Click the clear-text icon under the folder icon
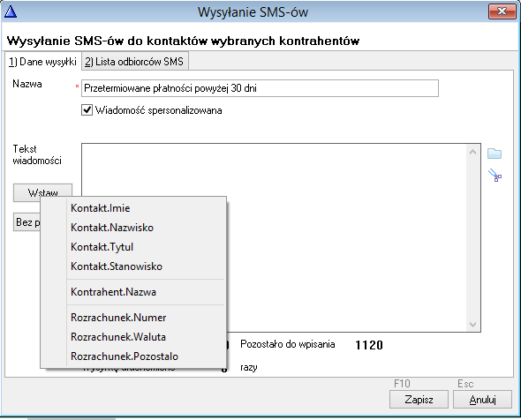 [x=495, y=176]
